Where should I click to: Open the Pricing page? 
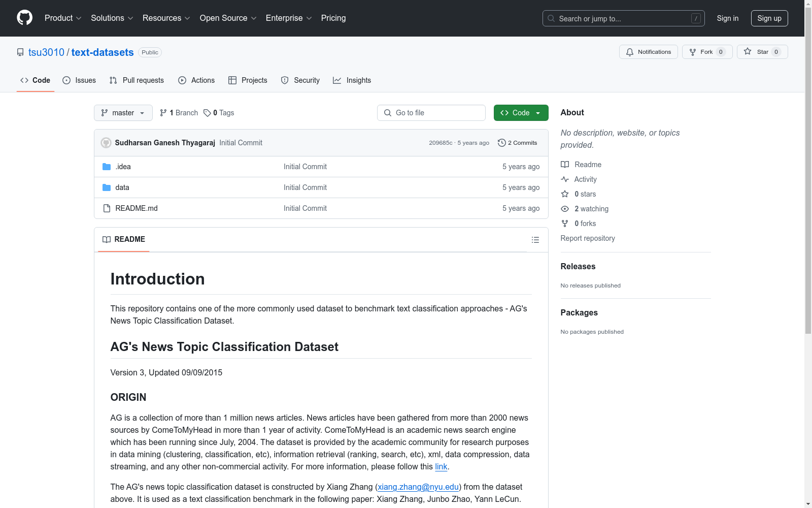[x=333, y=18]
